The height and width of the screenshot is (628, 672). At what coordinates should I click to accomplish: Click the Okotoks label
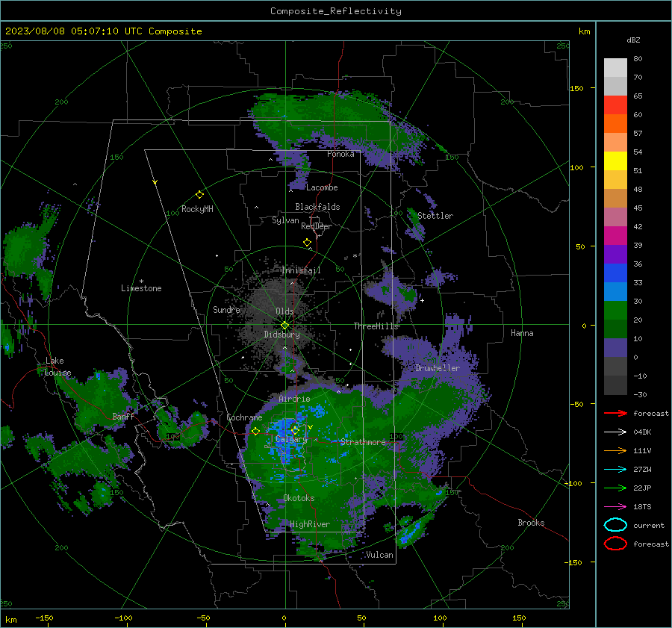pos(299,498)
